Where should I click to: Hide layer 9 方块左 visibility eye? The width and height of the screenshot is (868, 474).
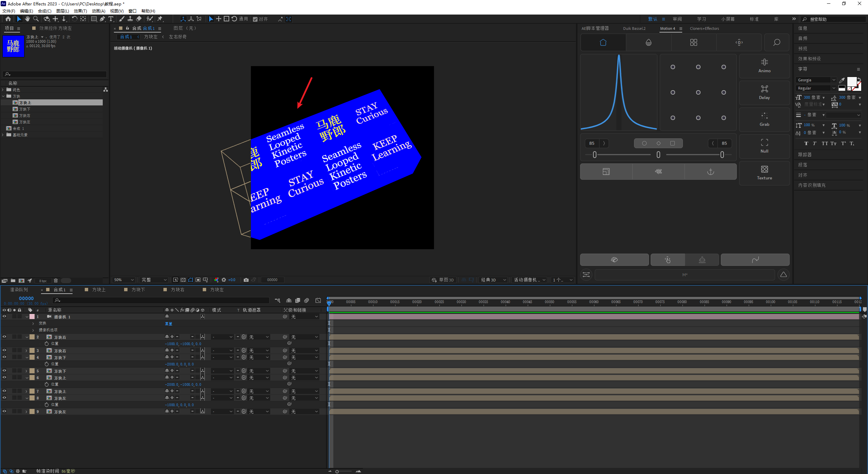tap(4, 411)
